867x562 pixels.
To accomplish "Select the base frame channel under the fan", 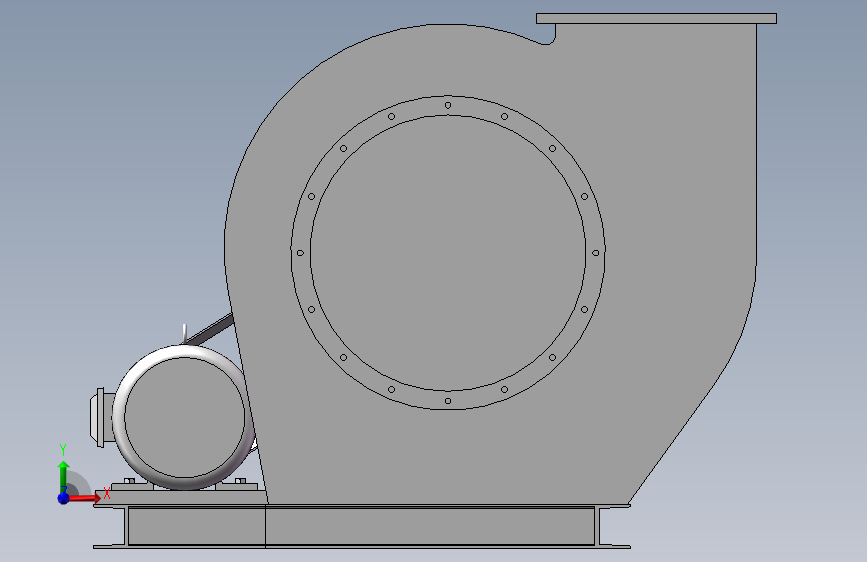I will click(x=362, y=526).
